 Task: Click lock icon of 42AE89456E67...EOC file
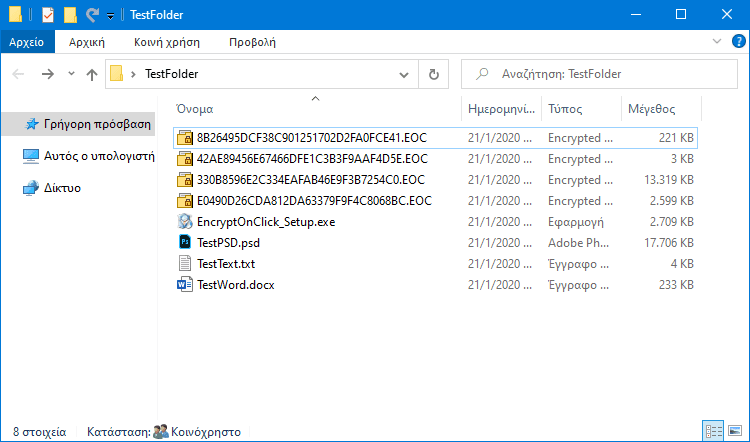[185, 159]
